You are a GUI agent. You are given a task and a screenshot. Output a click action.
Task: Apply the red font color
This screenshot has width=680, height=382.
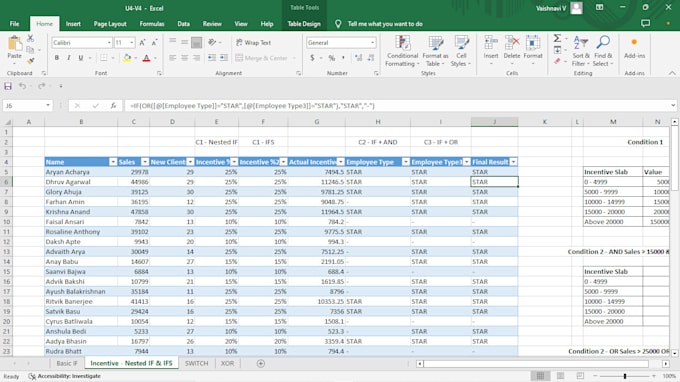coord(147,58)
